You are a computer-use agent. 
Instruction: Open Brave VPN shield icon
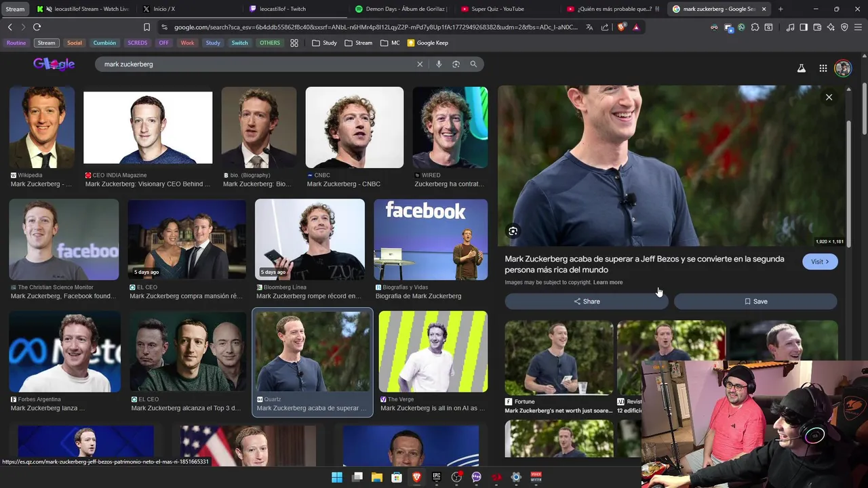click(844, 27)
